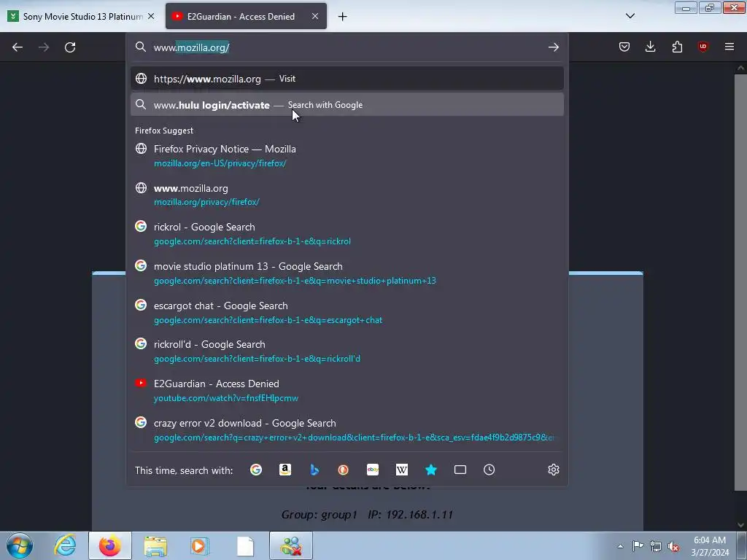
Task: Select www.hulu login/activate Google search suggestion
Action: (x=347, y=105)
